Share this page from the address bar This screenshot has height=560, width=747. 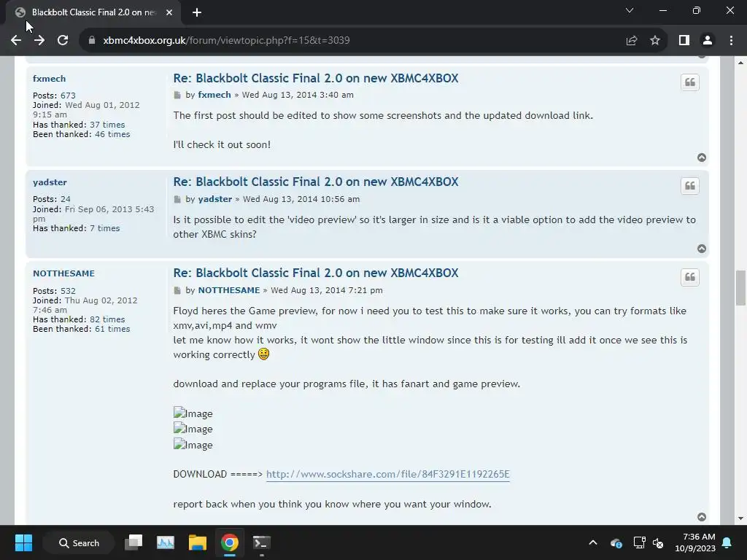click(632, 41)
